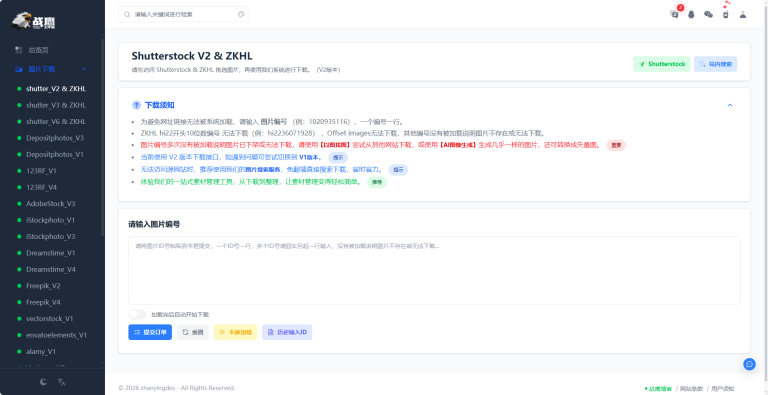Screen dimensions: 768x395
Task: Open the 以图找图 link in red notice
Action: [335, 145]
